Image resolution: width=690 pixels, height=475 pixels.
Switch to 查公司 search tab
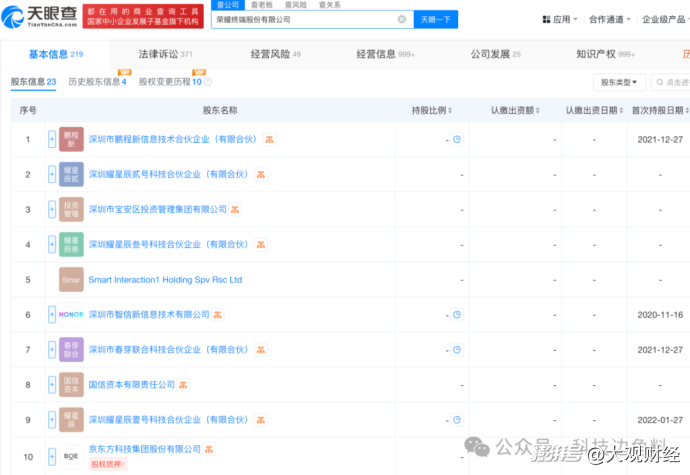(x=228, y=5)
